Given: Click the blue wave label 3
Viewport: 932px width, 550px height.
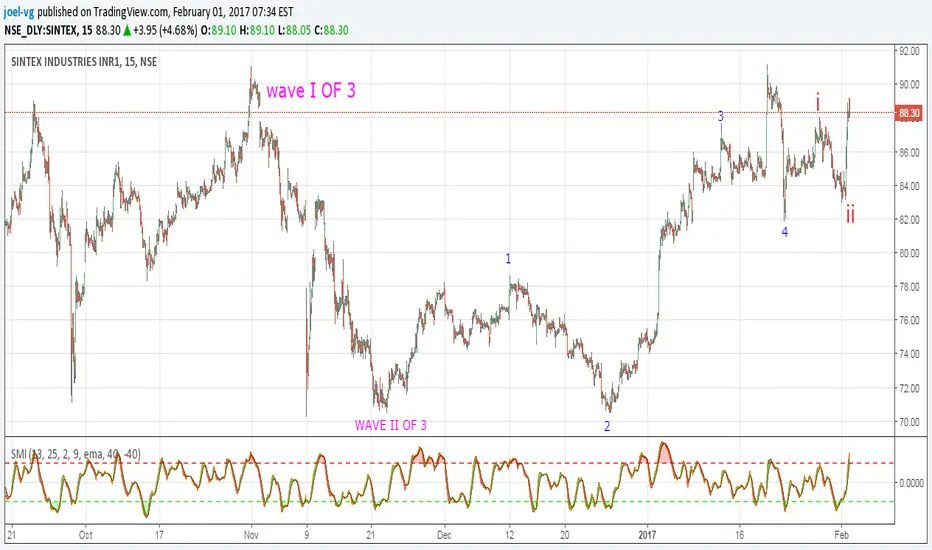Looking at the screenshot, I should click(720, 116).
